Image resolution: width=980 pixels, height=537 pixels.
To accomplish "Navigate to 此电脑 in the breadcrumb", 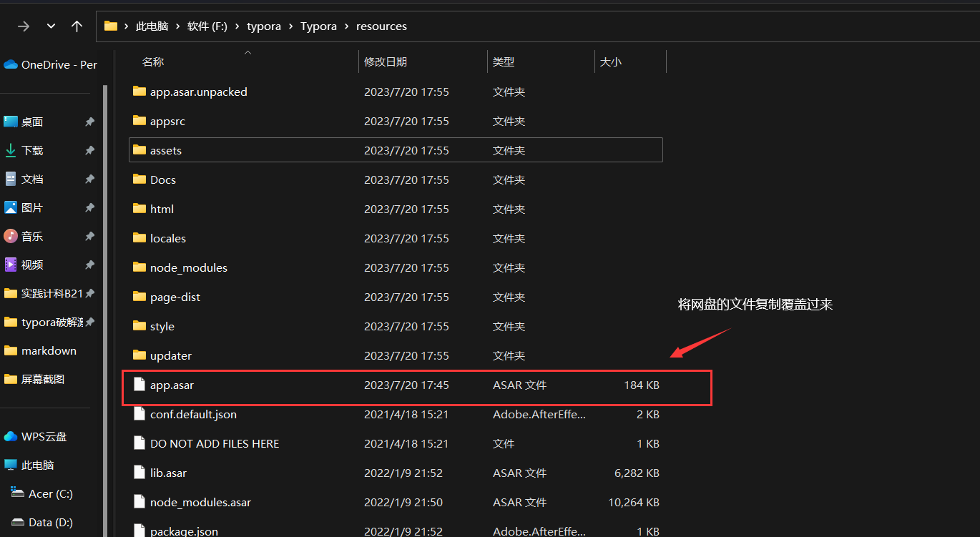I will (x=152, y=26).
